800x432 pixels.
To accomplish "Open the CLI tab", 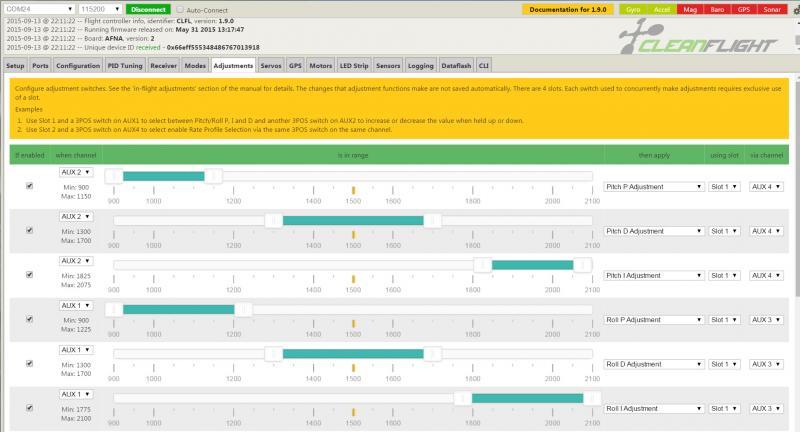I will (x=483, y=65).
